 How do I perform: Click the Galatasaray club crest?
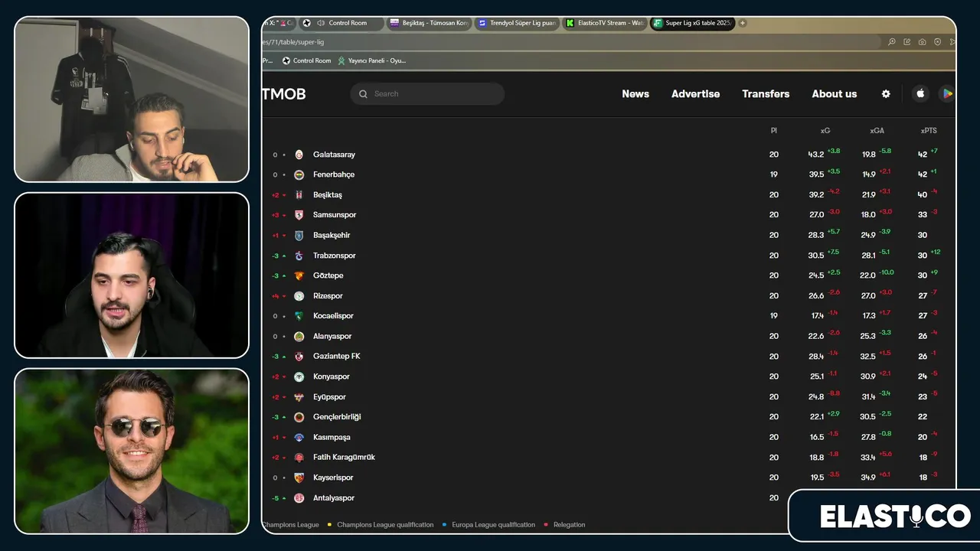(299, 155)
